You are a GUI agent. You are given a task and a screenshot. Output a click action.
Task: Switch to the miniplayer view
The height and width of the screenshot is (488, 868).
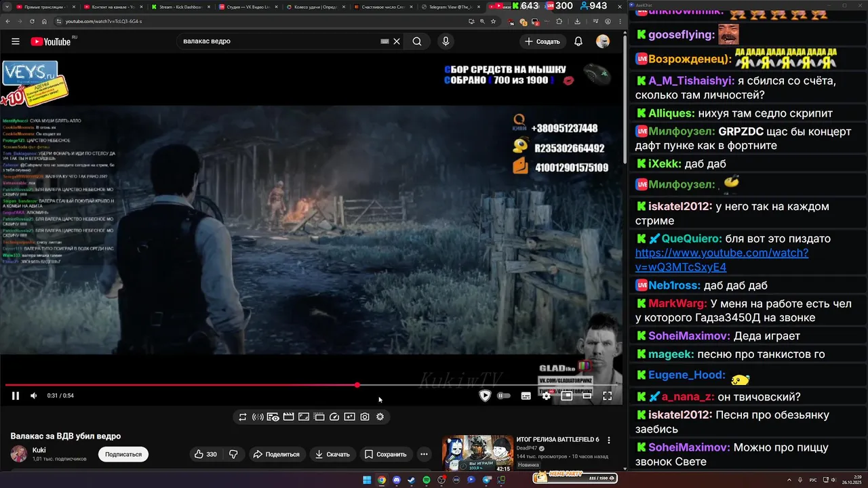pos(567,396)
